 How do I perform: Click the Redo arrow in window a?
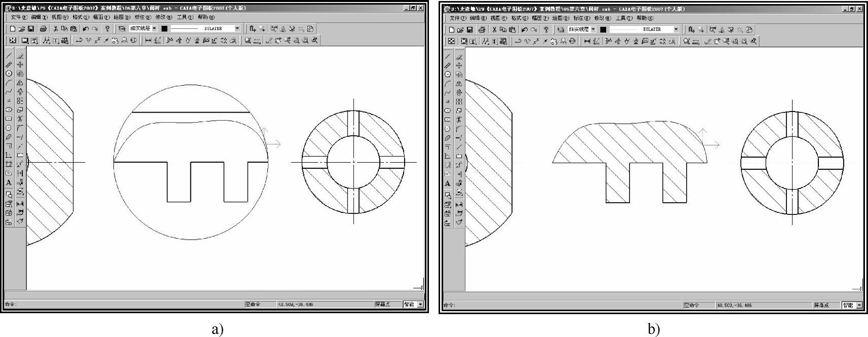point(95,29)
